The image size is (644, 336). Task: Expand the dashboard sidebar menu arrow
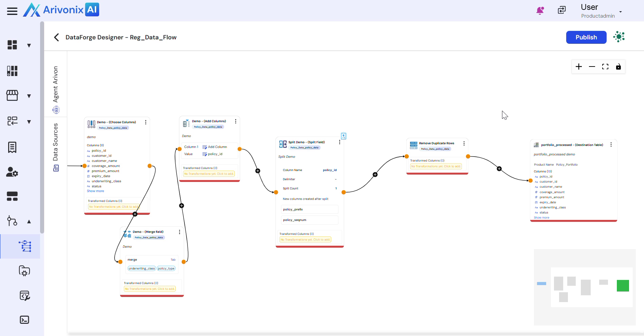[x=29, y=45]
